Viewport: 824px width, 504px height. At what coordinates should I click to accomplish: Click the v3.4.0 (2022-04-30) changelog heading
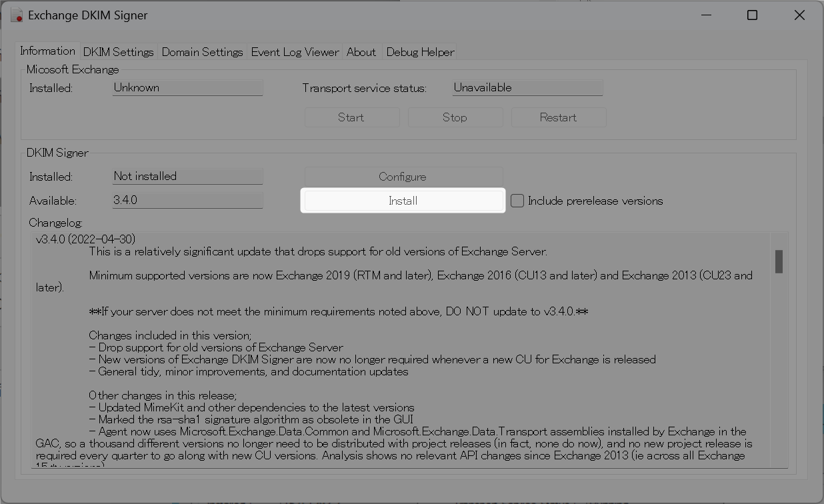point(86,239)
